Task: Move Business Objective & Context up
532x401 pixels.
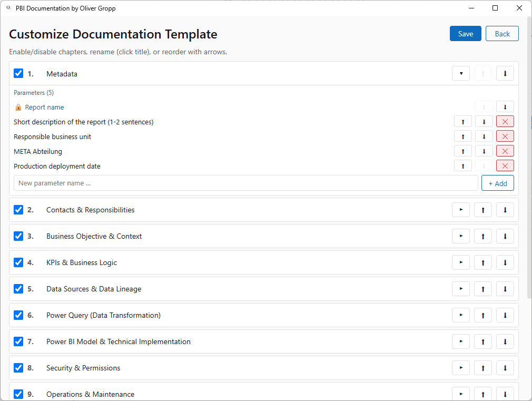Action: pyautogui.click(x=483, y=236)
